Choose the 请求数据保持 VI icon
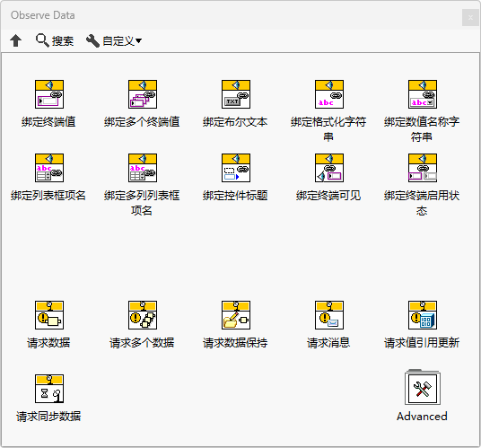 click(236, 315)
